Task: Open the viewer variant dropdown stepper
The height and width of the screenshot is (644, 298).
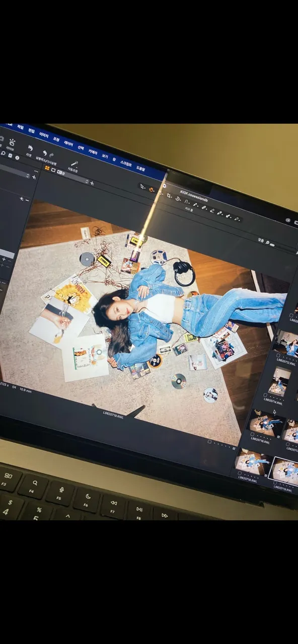Action: (87, 181)
